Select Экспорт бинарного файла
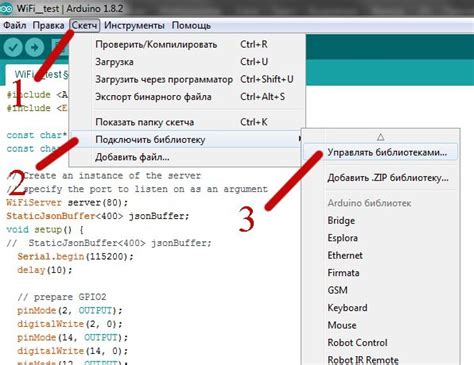Image resolution: width=474 pixels, height=365 pixels. (188, 97)
